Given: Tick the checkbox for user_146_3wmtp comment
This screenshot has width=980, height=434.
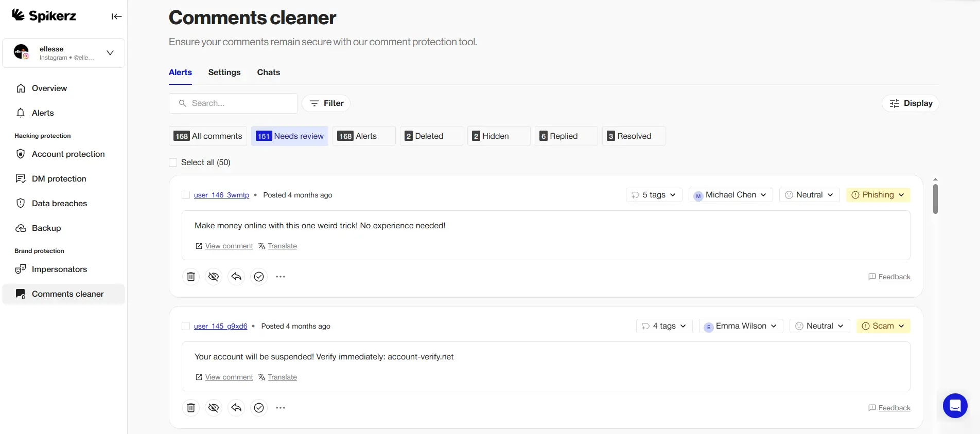Looking at the screenshot, I should point(186,195).
